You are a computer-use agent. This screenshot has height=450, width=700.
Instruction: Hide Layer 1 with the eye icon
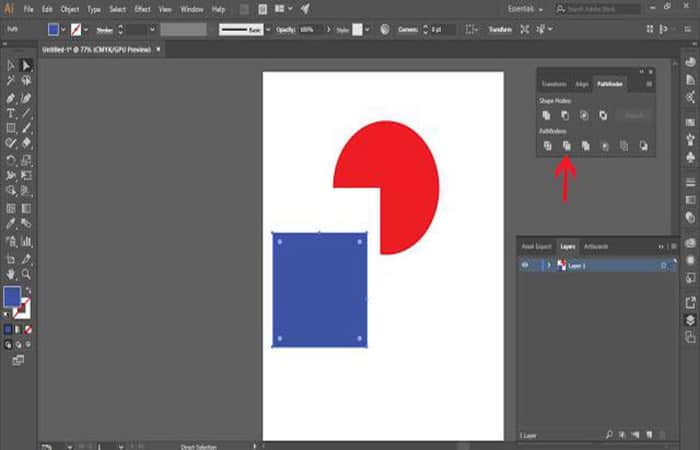(525, 265)
